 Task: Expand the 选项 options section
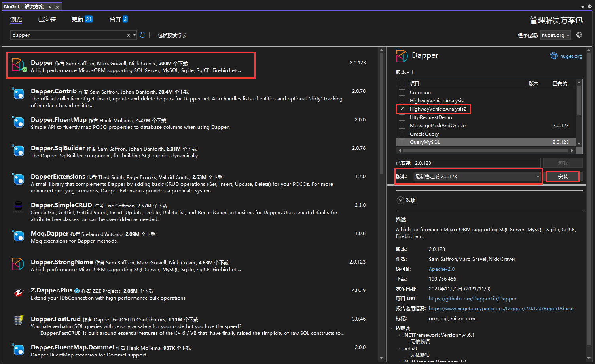(x=400, y=200)
